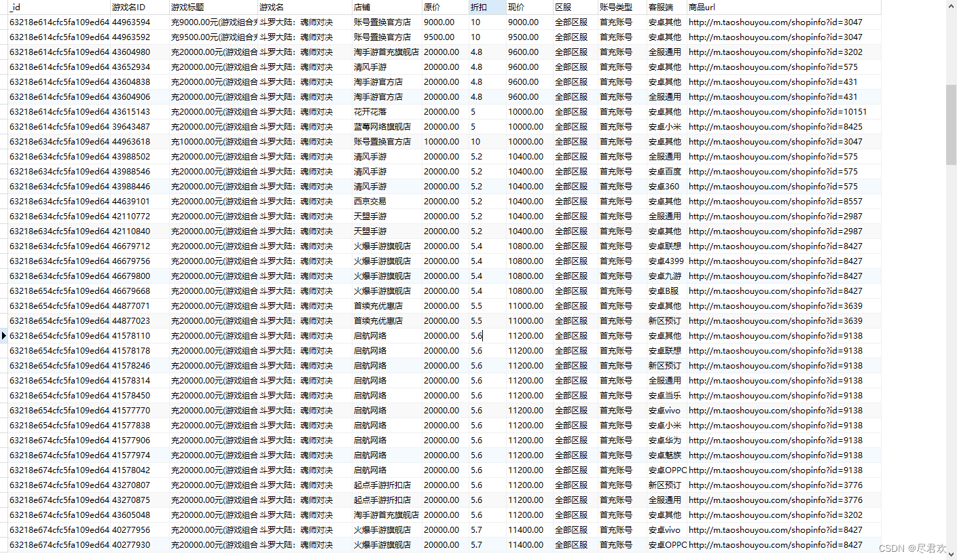Select the game ID cell 41578450
The image size is (957, 560).
click(x=139, y=396)
